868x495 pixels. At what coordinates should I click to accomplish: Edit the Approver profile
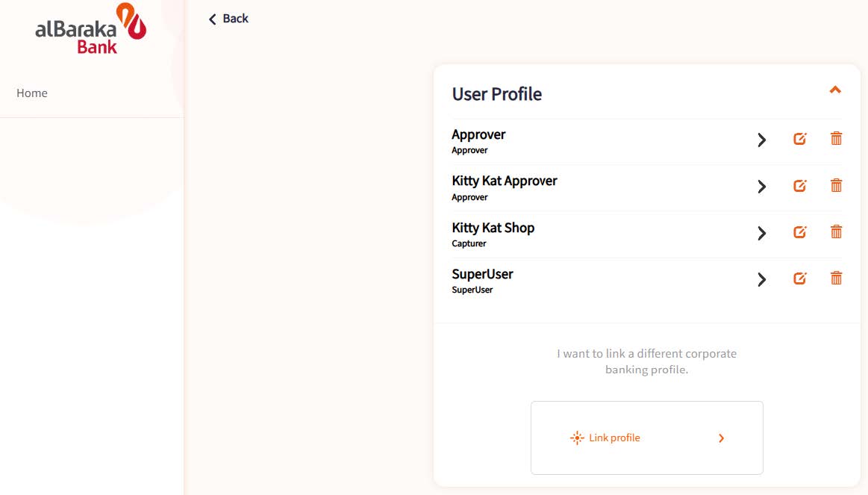pyautogui.click(x=800, y=138)
